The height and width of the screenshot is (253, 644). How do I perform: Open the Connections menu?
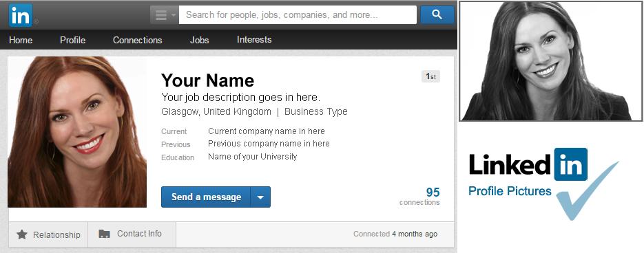138,40
